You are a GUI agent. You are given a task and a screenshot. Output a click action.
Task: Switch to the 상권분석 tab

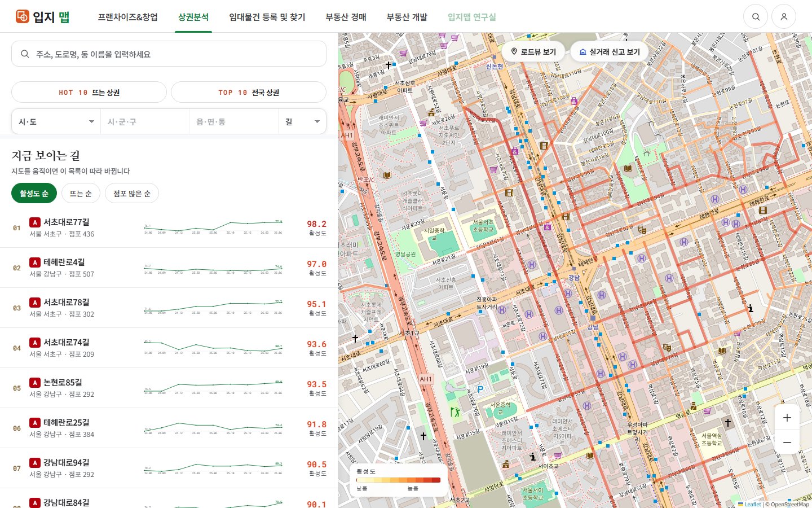point(193,17)
